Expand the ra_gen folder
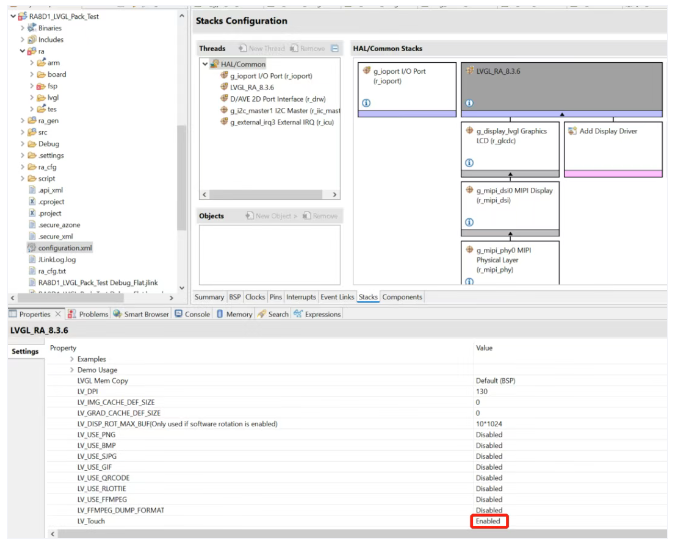The image size is (674, 544). point(22,121)
